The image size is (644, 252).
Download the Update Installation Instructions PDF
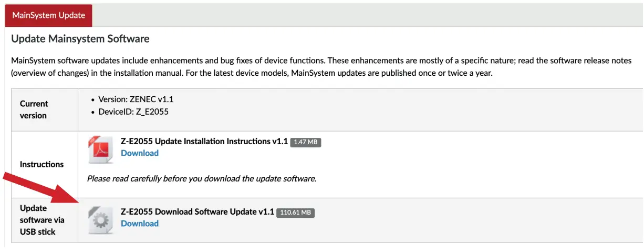[139, 153]
